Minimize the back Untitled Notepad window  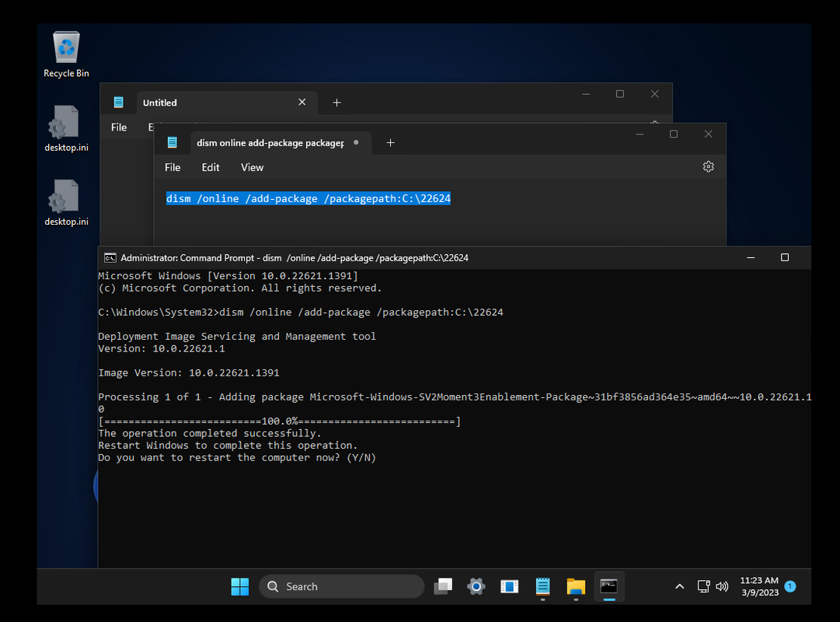586,94
